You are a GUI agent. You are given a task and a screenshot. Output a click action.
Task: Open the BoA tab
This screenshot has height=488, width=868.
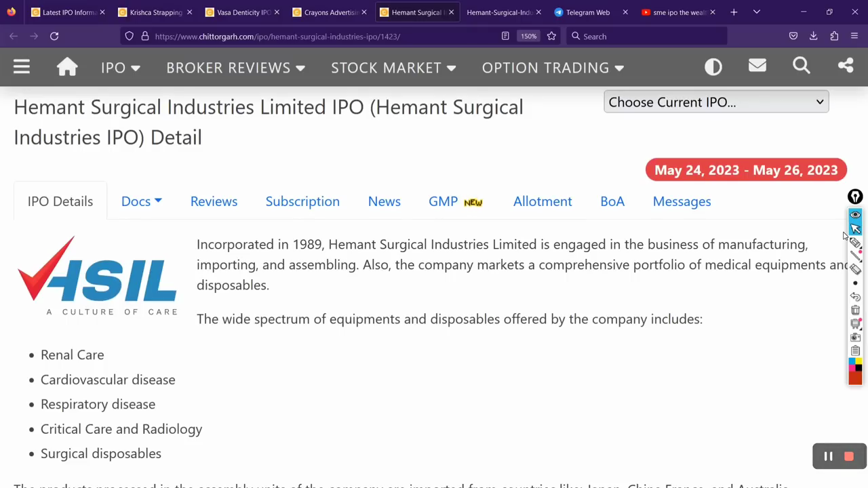(612, 201)
